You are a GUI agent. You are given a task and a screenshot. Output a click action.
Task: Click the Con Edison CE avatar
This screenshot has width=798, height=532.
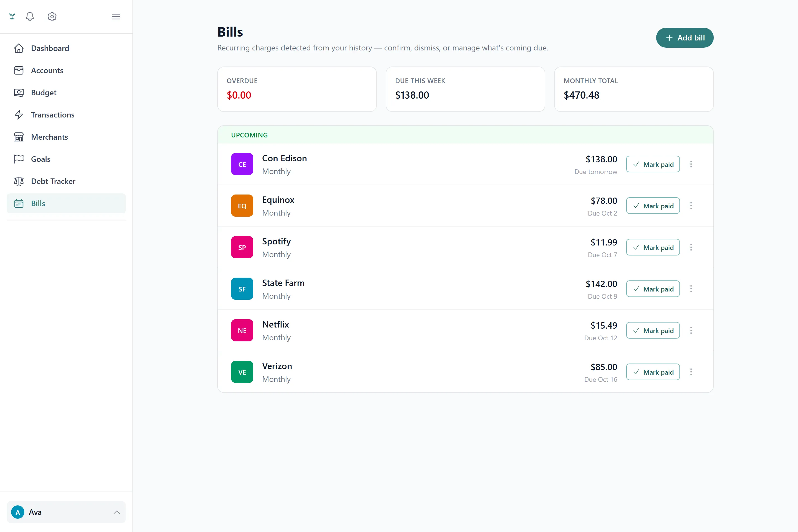242,164
